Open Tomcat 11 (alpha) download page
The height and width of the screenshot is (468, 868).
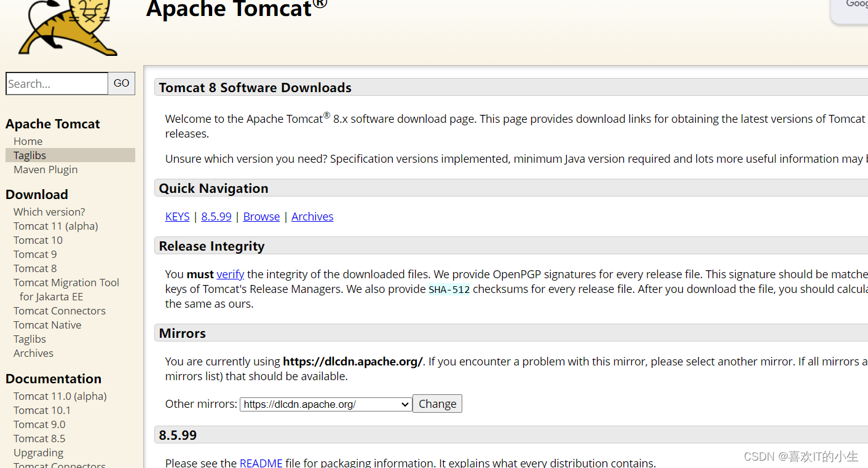pos(55,225)
